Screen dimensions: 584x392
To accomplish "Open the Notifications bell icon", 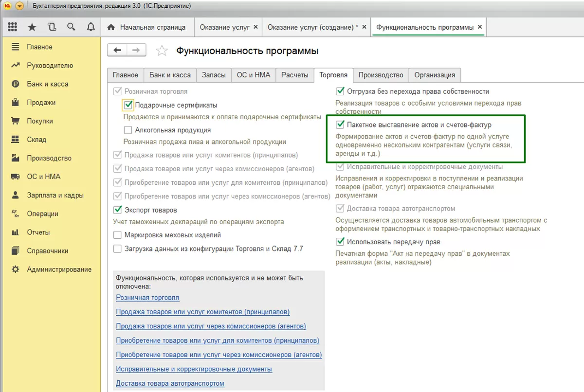I will point(91,27).
